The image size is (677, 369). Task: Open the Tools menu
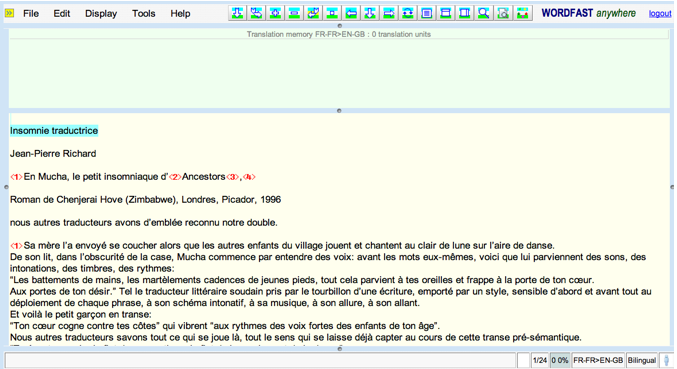[143, 14]
